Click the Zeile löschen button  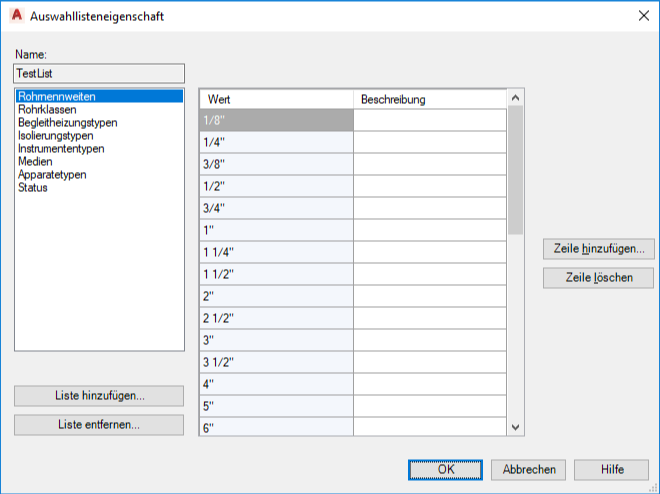[x=598, y=278]
